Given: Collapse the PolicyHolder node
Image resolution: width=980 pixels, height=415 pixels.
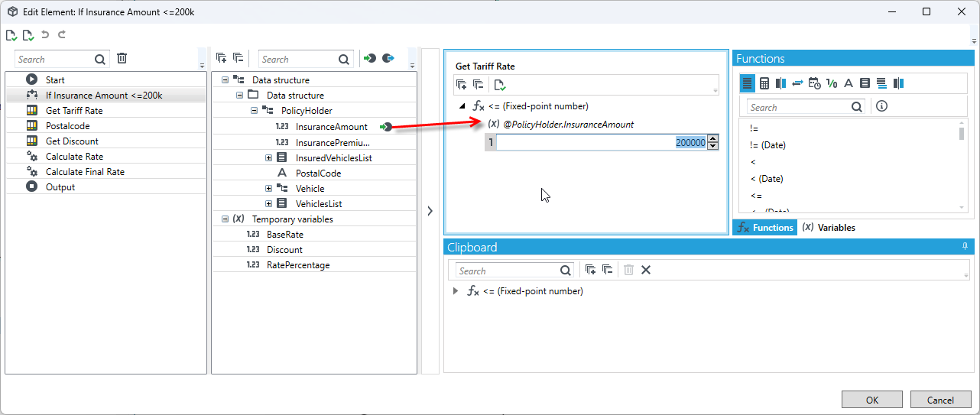Looking at the screenshot, I should click(x=254, y=110).
